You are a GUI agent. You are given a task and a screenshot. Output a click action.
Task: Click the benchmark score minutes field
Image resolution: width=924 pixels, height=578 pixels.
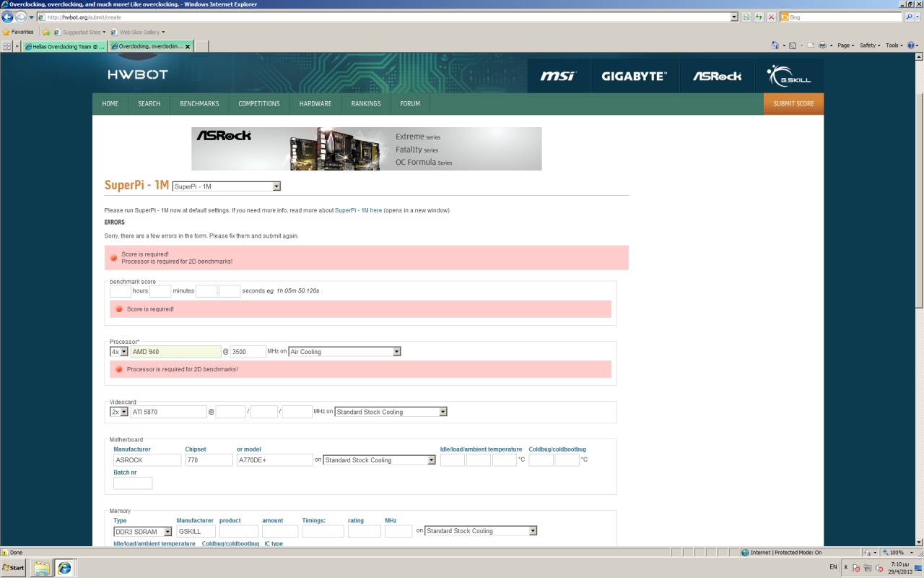[x=160, y=291]
